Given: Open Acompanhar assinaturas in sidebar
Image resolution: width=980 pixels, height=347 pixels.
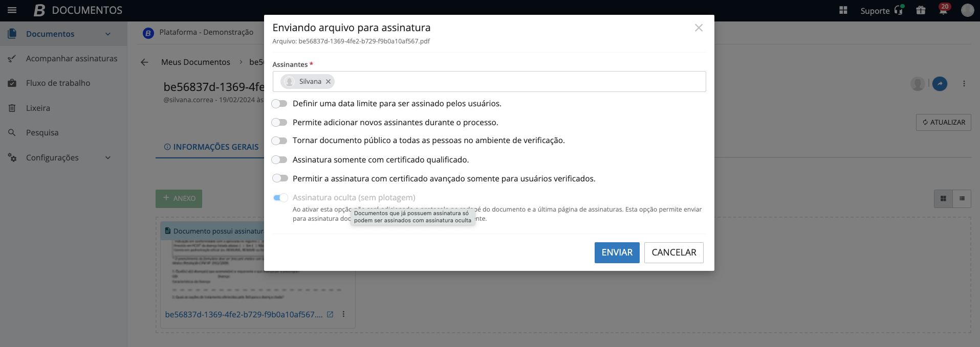Looking at the screenshot, I should 71,59.
